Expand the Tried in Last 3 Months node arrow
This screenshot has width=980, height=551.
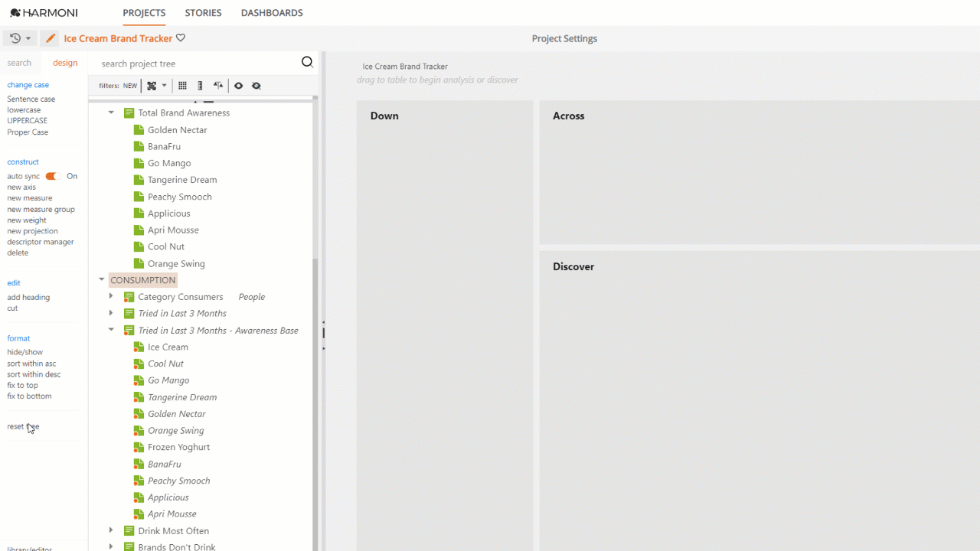click(111, 313)
